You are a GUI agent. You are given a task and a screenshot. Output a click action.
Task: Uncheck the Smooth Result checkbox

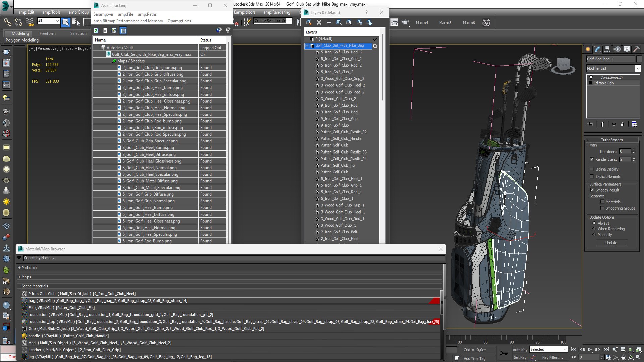[x=592, y=190]
